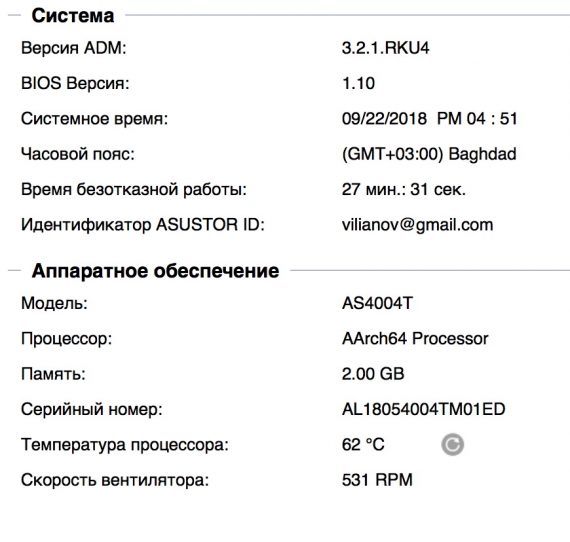Click the serial number AL18054004TM01ED
Image resolution: width=570 pixels, height=542 pixels.
tap(424, 409)
